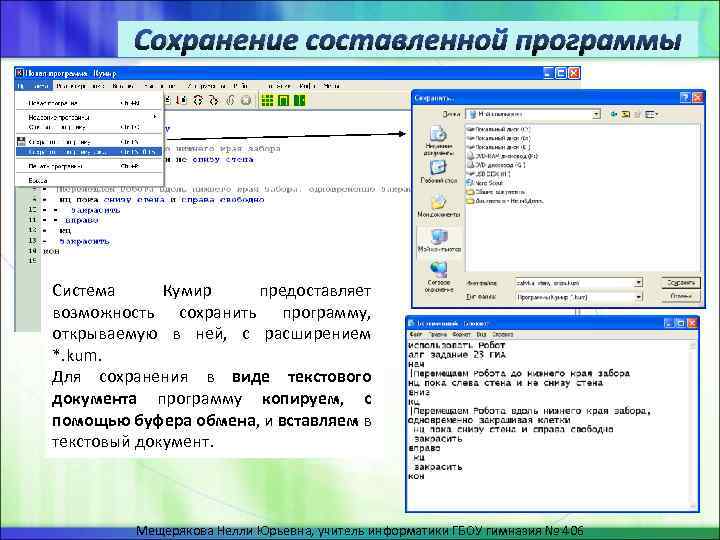Click Notepad line 'алг задание 23 ГИА'
Viewport: 720px width, 540px height.
(456, 354)
